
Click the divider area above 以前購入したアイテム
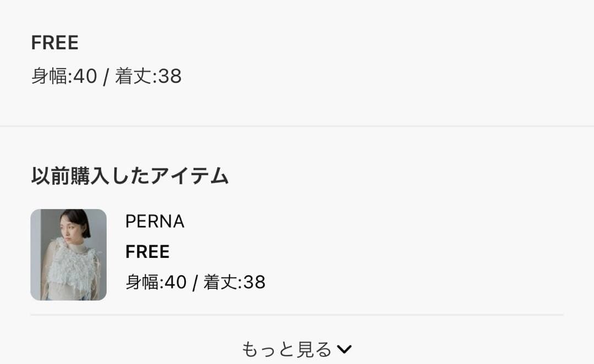coord(297,128)
